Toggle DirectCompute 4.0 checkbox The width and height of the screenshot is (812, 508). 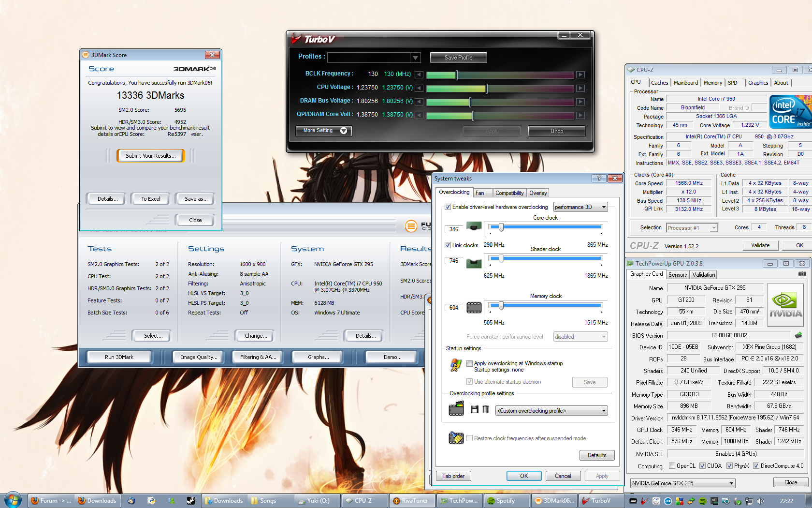pos(756,466)
